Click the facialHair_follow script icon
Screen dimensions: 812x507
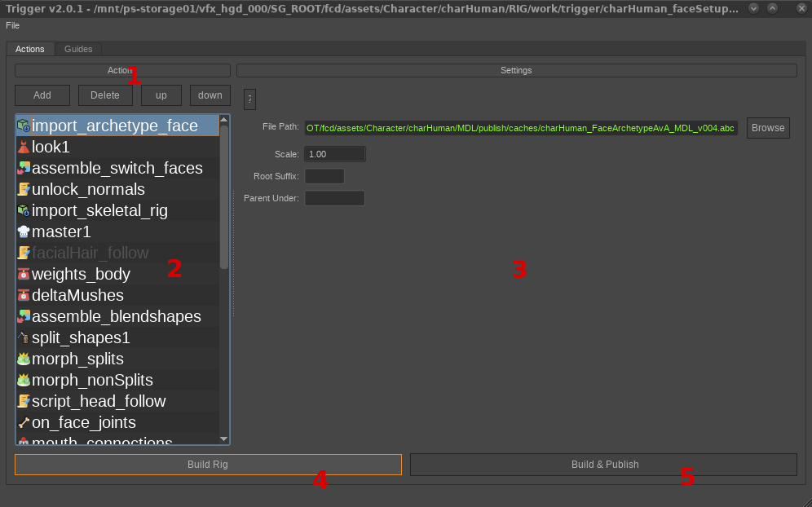pos(24,253)
